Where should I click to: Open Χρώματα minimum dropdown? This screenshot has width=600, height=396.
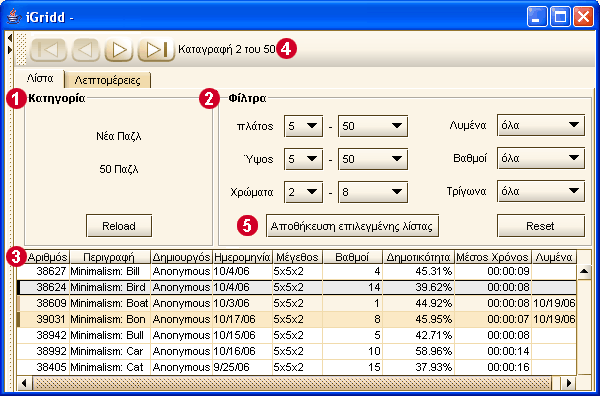click(303, 192)
